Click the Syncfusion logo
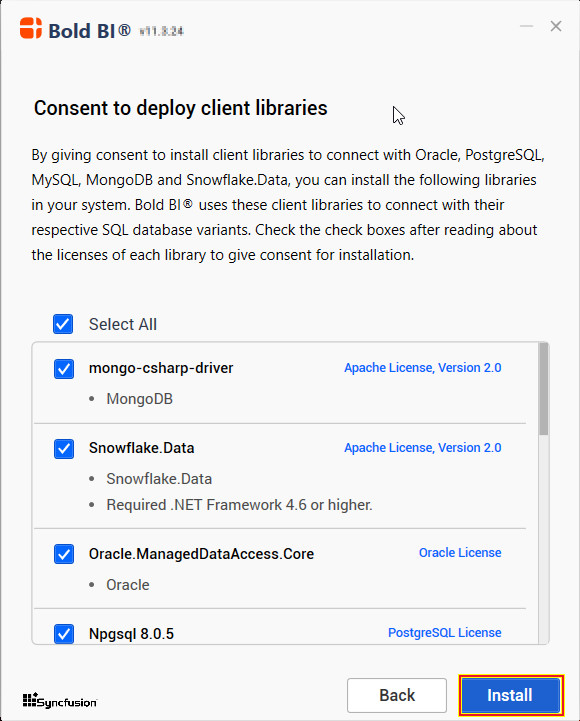Viewport: 580px width, 721px height. [60, 700]
